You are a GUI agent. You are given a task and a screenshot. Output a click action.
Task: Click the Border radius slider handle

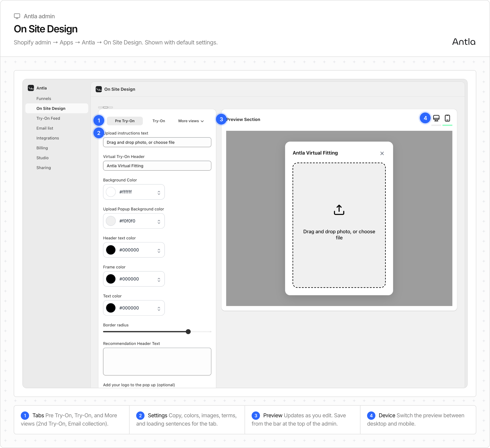point(188,332)
